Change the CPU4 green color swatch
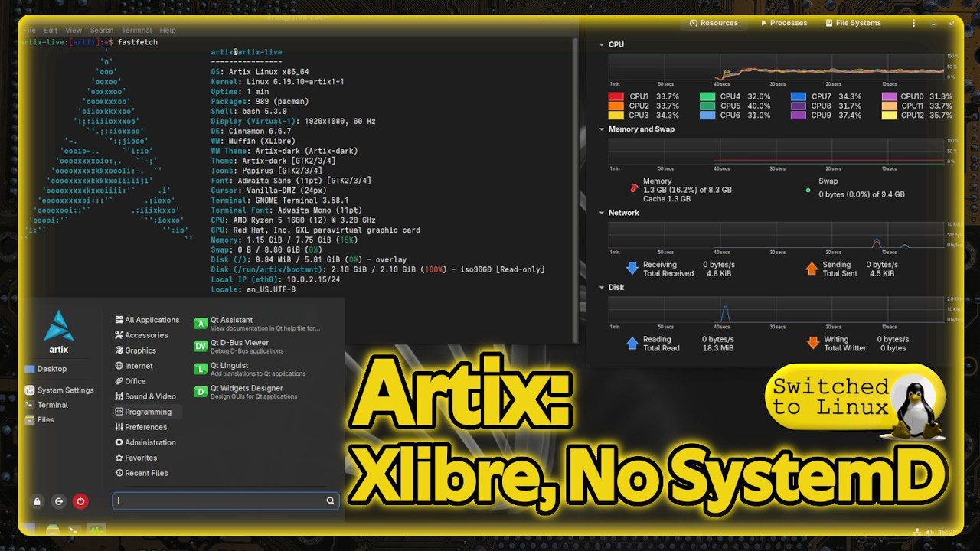 coord(707,96)
